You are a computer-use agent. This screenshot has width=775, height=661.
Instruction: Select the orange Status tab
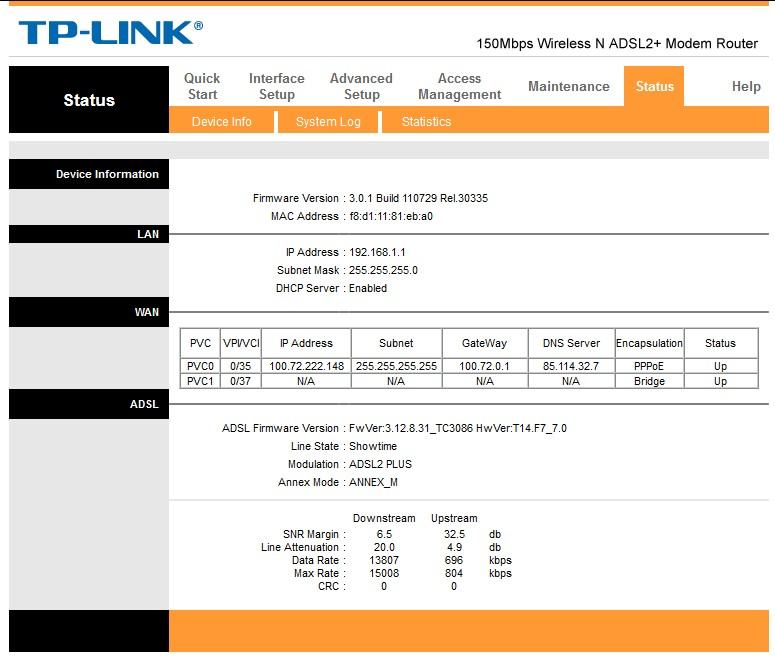[654, 87]
